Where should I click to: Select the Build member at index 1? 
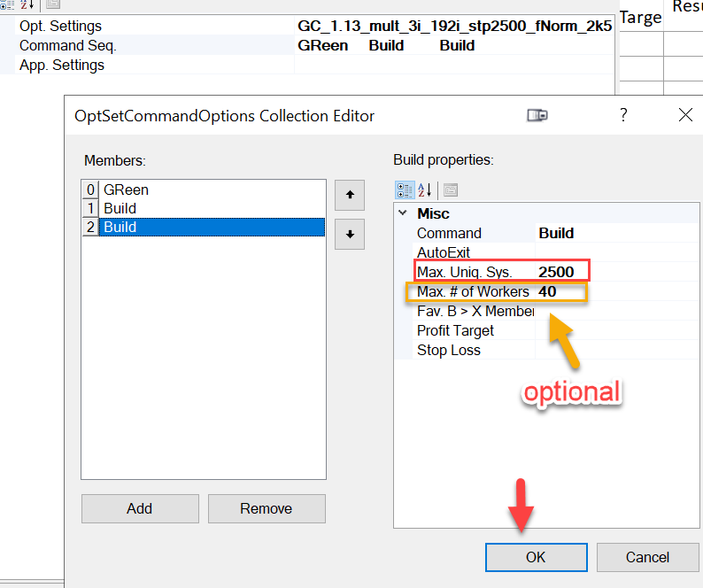pos(120,208)
